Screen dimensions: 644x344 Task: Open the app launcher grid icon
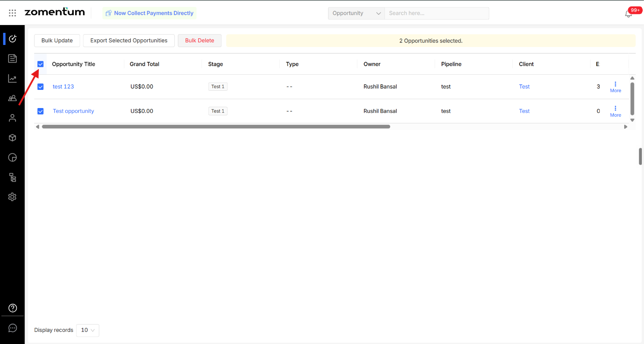coord(13,13)
